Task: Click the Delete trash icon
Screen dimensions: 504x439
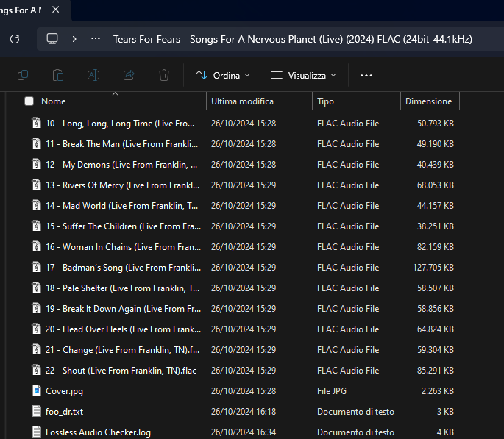Action: pos(164,76)
